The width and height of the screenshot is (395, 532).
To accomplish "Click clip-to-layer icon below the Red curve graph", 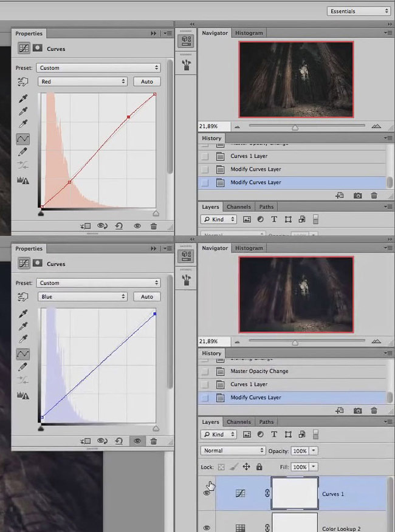I will [85, 226].
